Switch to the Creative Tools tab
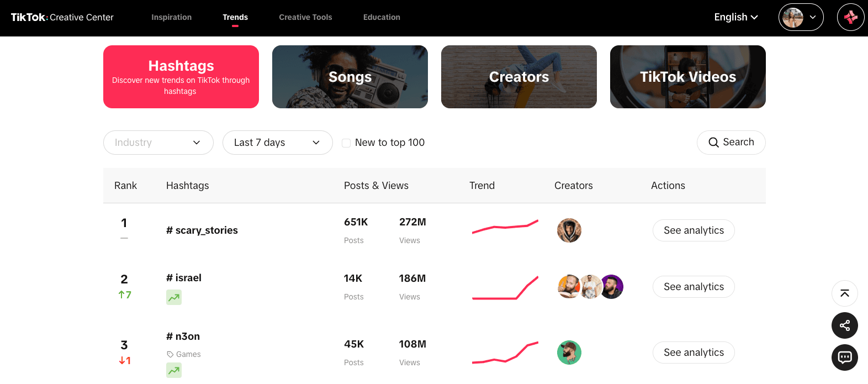The height and width of the screenshot is (384, 868). 305,17
